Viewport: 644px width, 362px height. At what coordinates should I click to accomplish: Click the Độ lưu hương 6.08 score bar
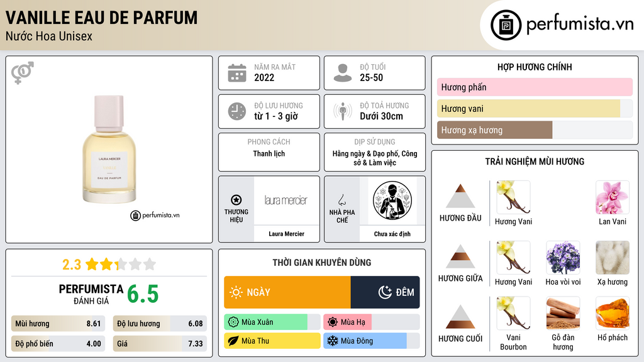point(160,324)
